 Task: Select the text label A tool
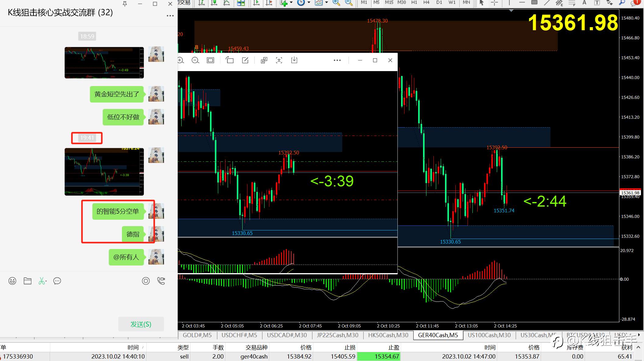point(584,3)
